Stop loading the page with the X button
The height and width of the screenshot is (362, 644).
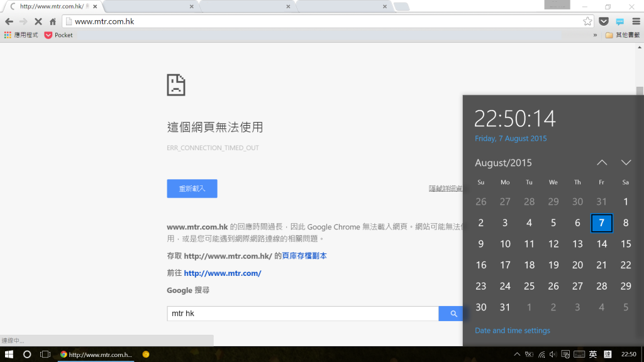tap(38, 21)
